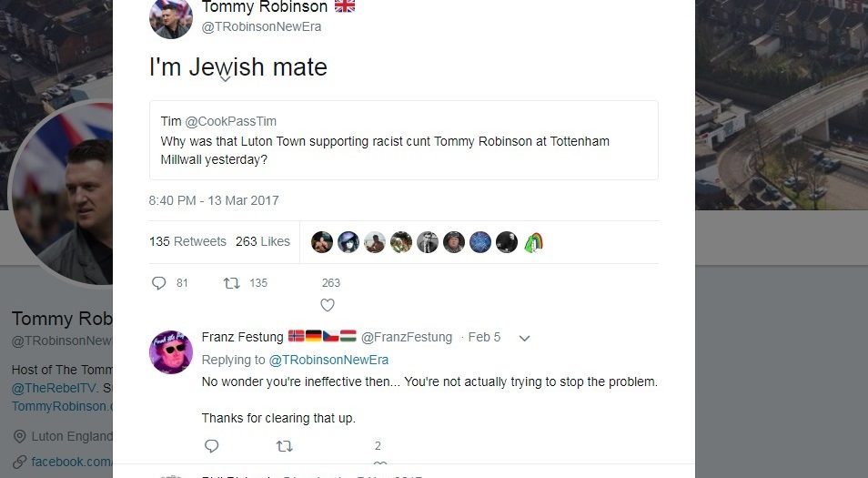Open the 263 Likes list
The height and width of the screenshot is (478, 868).
point(262,241)
